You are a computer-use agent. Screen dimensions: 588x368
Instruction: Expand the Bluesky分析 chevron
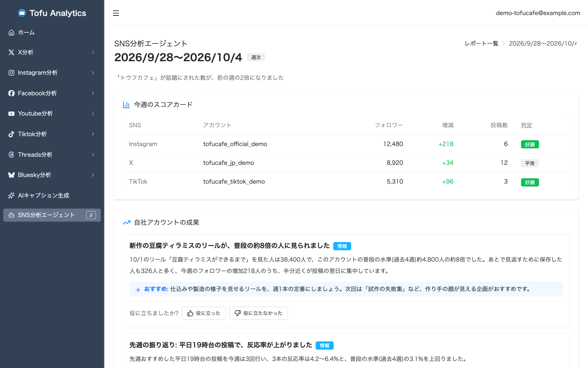[x=93, y=175]
